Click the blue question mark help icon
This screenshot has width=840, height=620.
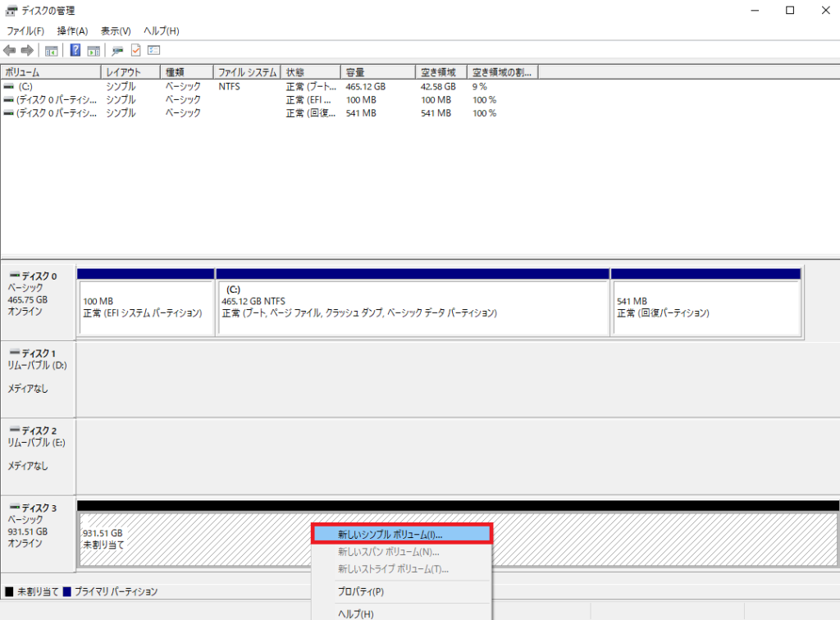coord(75,51)
